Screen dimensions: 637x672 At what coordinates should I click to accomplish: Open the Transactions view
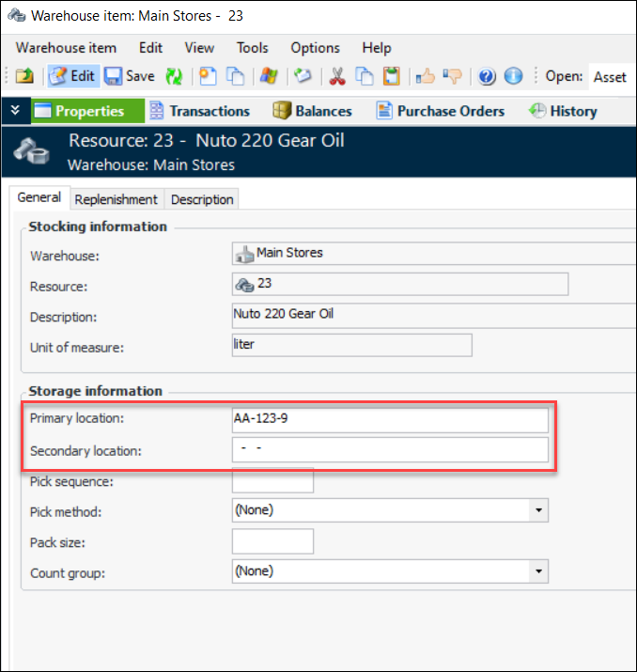(x=199, y=111)
